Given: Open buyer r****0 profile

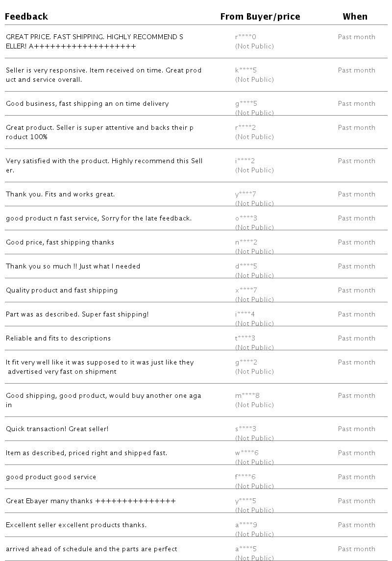Looking at the screenshot, I should [x=245, y=37].
